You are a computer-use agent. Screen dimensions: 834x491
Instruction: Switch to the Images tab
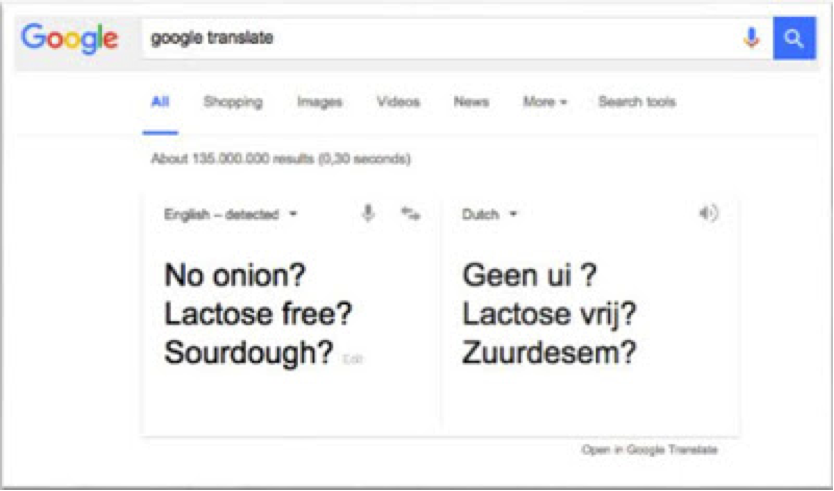pyautogui.click(x=319, y=102)
